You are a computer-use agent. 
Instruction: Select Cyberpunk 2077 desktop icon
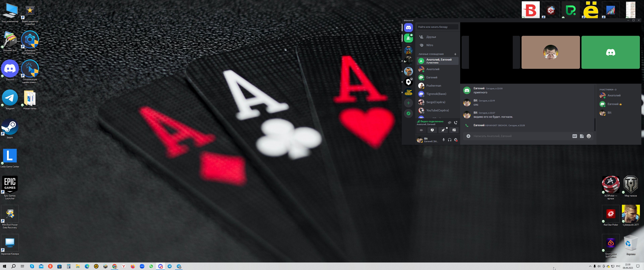pos(631,215)
